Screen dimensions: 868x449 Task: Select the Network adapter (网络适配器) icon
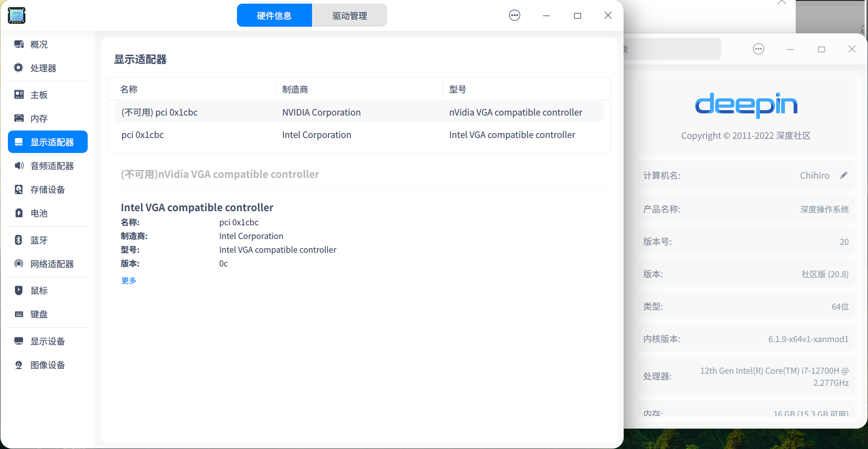click(19, 264)
